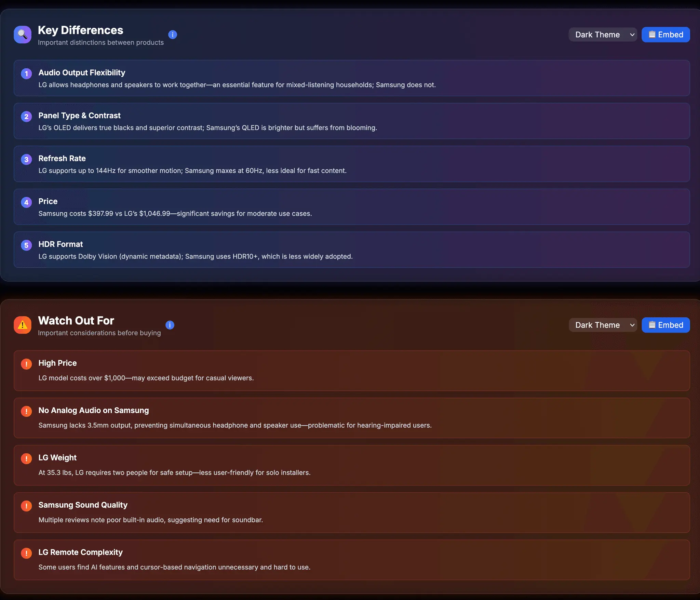Click number 3 badge for Refresh Rate
Image resolution: width=700 pixels, height=600 pixels.
[26, 159]
